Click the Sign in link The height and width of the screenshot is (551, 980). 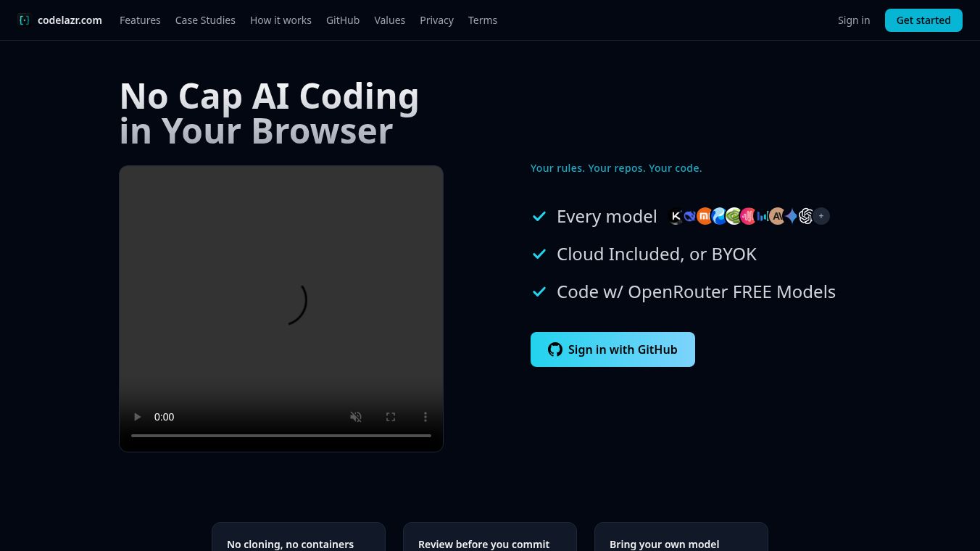(x=854, y=20)
